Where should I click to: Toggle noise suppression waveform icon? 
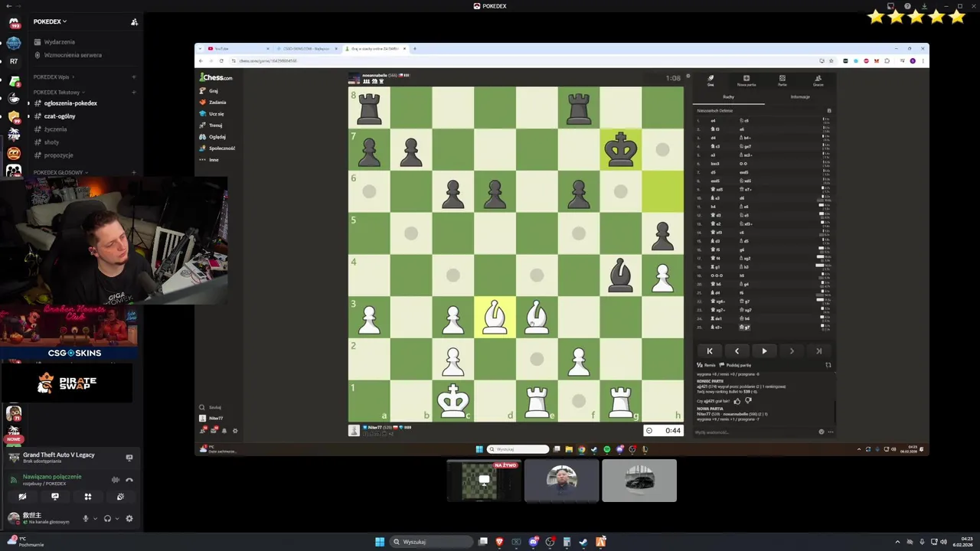(116, 480)
